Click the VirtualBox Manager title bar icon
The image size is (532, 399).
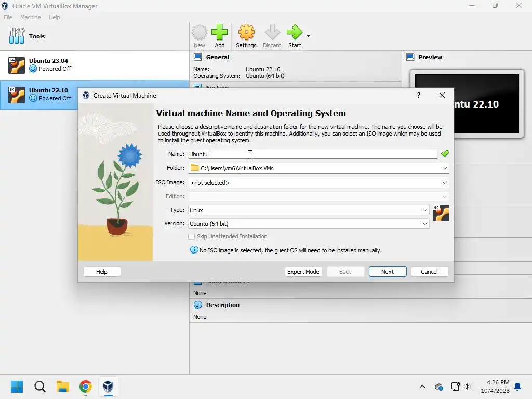point(5,6)
